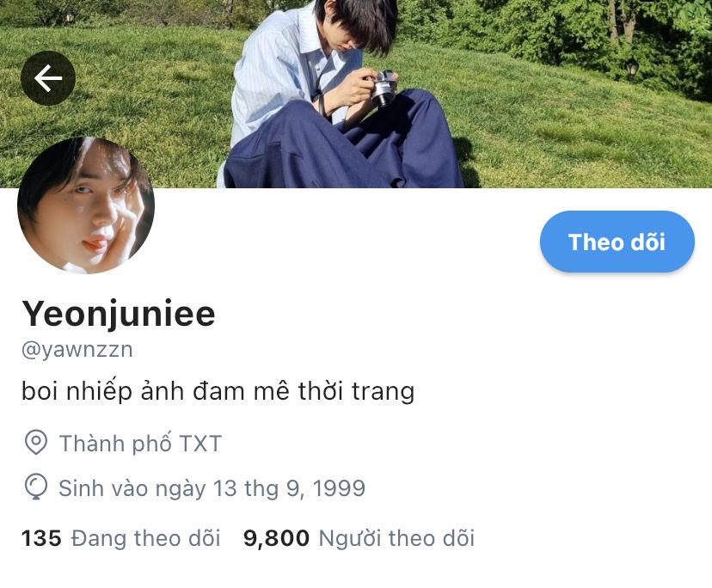Open the header banner photo
Screen dimensions: 712x588
tap(356, 94)
